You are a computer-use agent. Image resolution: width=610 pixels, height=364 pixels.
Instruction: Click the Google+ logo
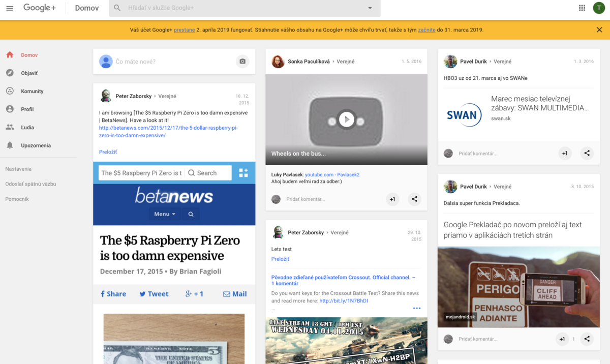(x=40, y=8)
